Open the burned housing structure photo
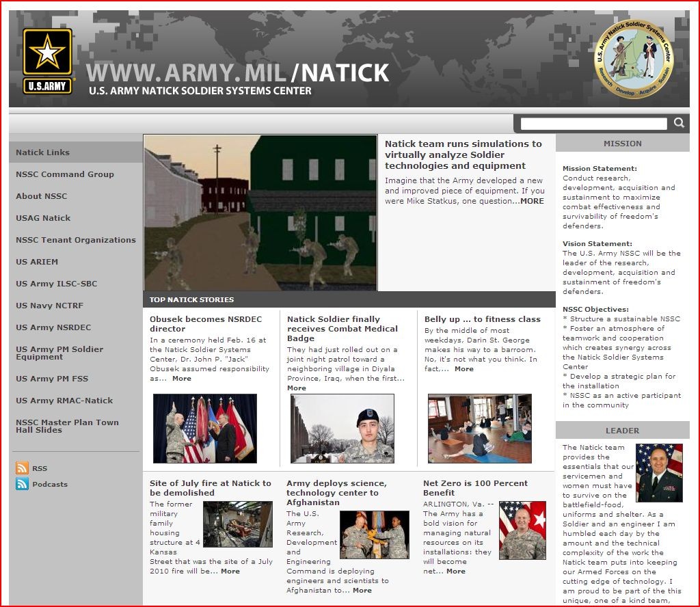This screenshot has width=700, height=607. [237, 524]
